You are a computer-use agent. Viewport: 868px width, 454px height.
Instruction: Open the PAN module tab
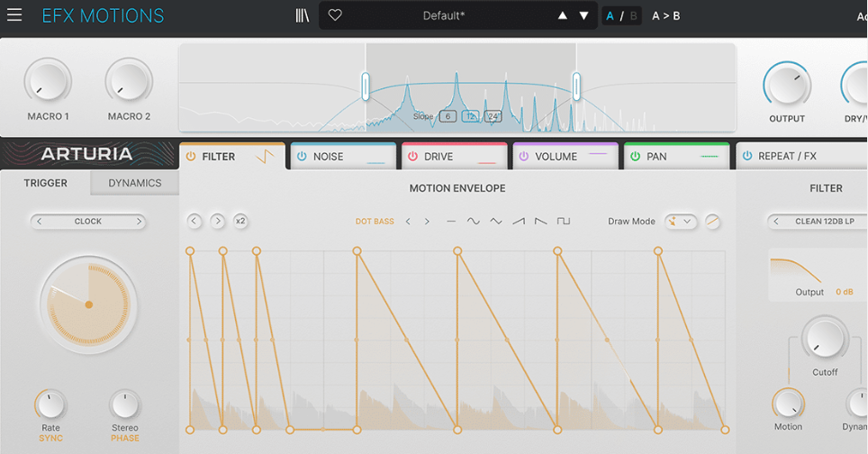676,156
